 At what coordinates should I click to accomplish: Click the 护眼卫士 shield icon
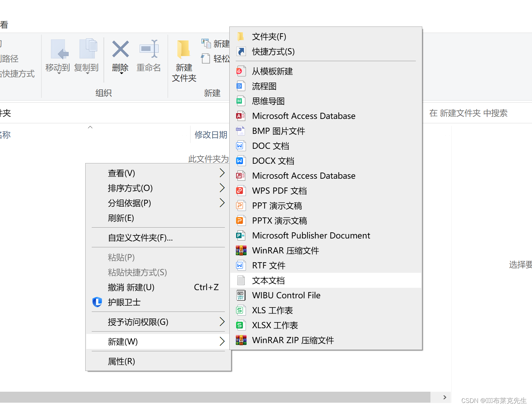click(x=97, y=302)
